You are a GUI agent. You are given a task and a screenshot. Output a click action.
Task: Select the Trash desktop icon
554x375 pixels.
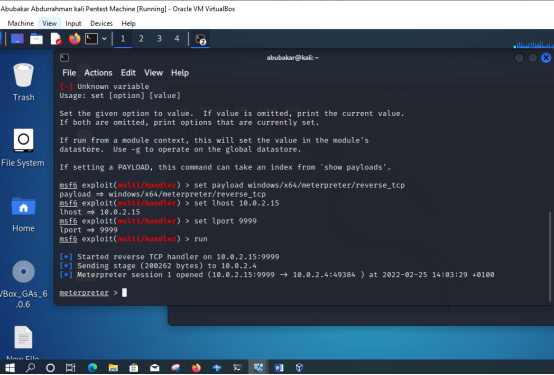pos(23,82)
